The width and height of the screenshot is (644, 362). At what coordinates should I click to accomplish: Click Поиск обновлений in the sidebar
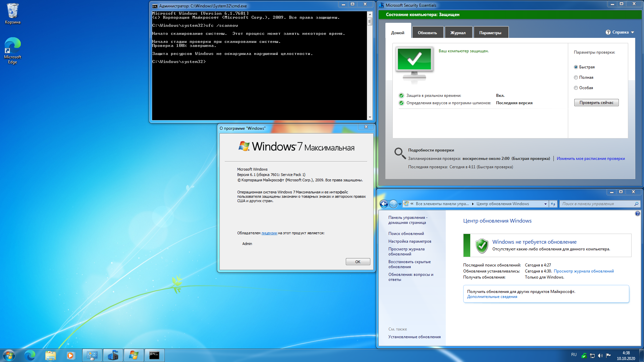pos(406,234)
